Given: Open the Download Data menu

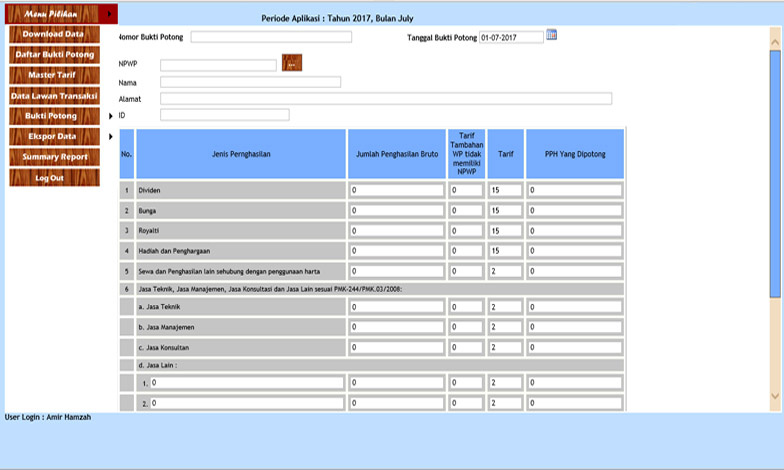Looking at the screenshot, I should coord(53,34).
